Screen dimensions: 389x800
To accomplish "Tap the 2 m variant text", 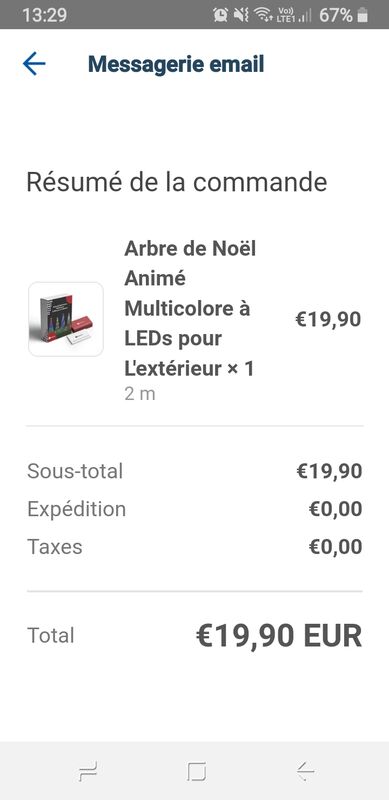I will 140,394.
